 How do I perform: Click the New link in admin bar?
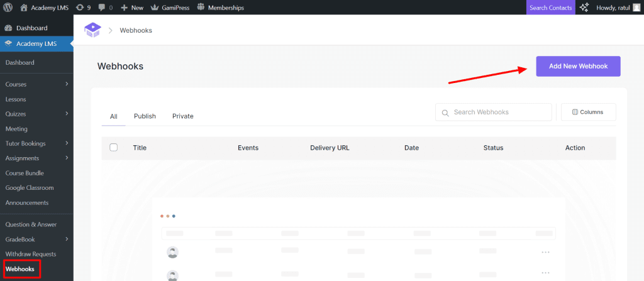click(x=137, y=8)
